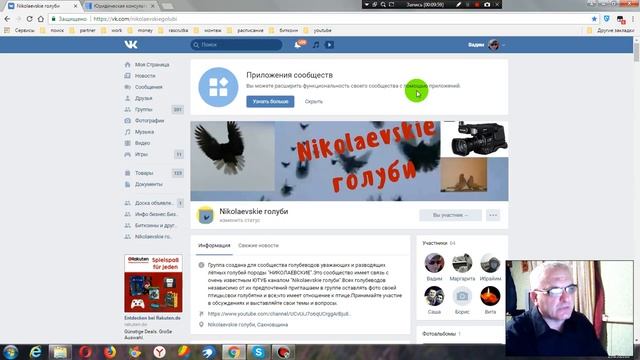Open Музыка in the sidebar
The width and height of the screenshot is (640, 360).
click(144, 132)
